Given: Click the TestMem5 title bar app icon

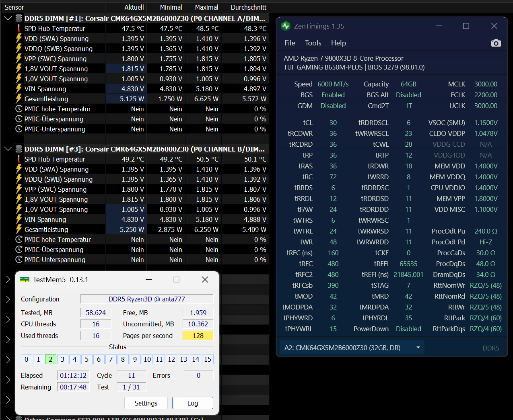Looking at the screenshot, I should tap(25, 280).
